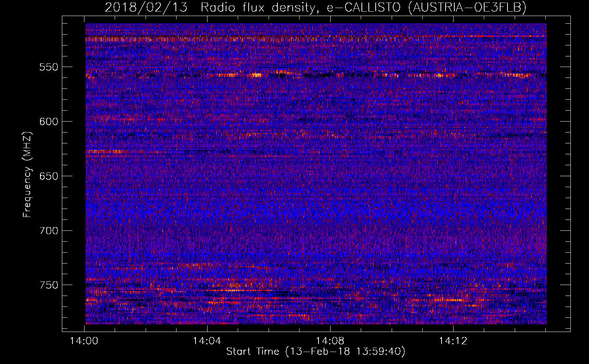Click the 600 frequency tick label

[49, 122]
